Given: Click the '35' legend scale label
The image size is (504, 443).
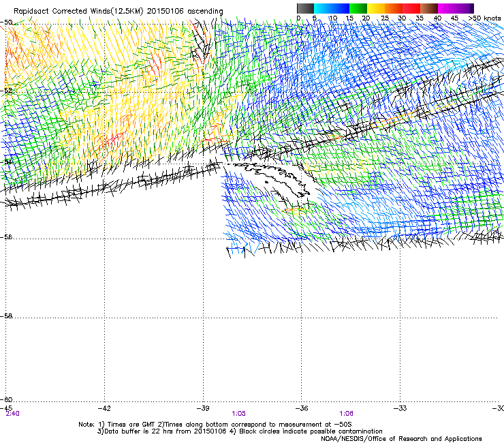Looking at the screenshot, I should tap(420, 18).
